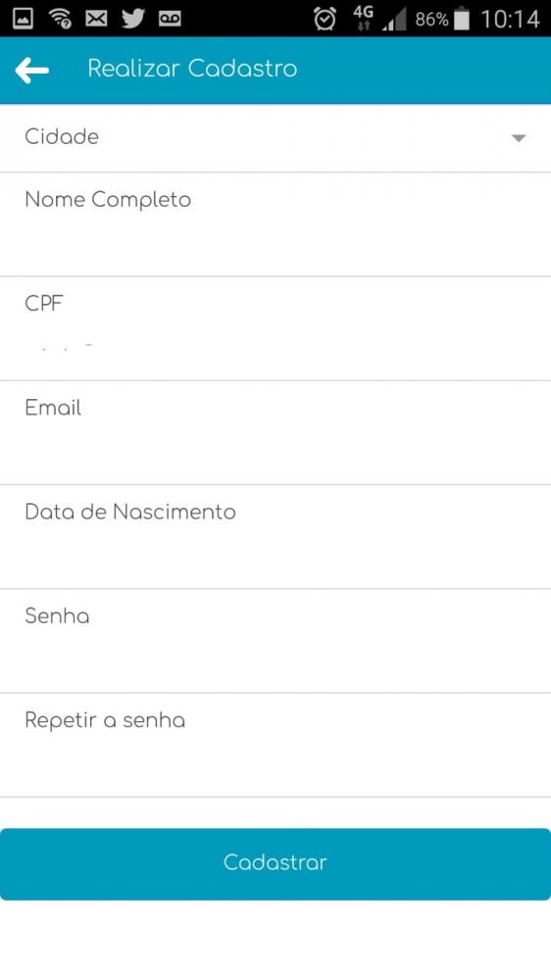Tap the mail notification icon
The width and height of the screenshot is (551, 980).
(x=96, y=19)
